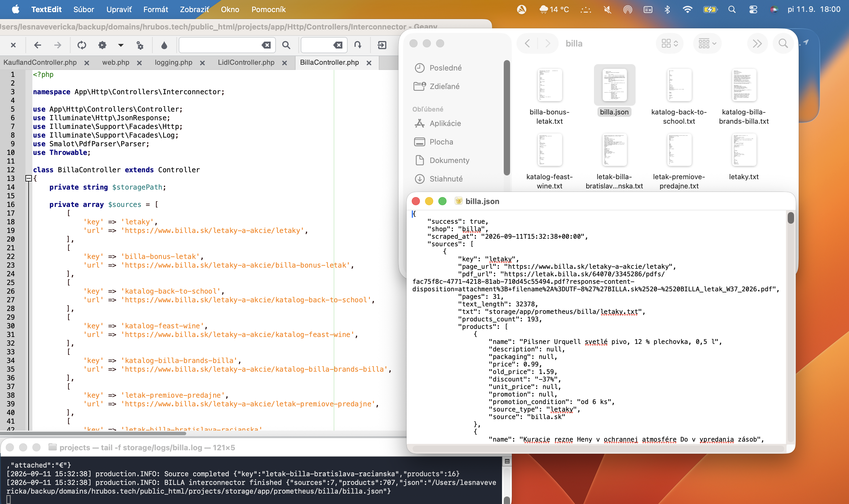This screenshot has height=504, width=849.
Task: Click the Finder back chevron
Action: (x=527, y=43)
